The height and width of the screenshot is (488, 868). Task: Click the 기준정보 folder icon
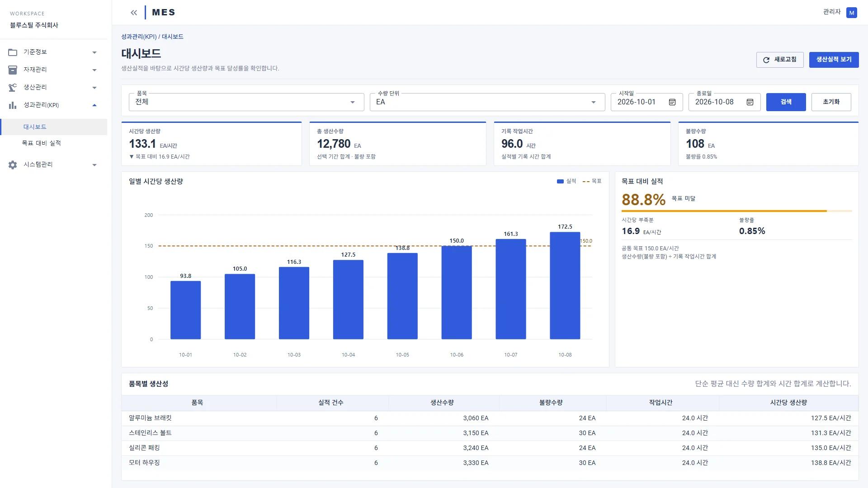[x=13, y=52]
